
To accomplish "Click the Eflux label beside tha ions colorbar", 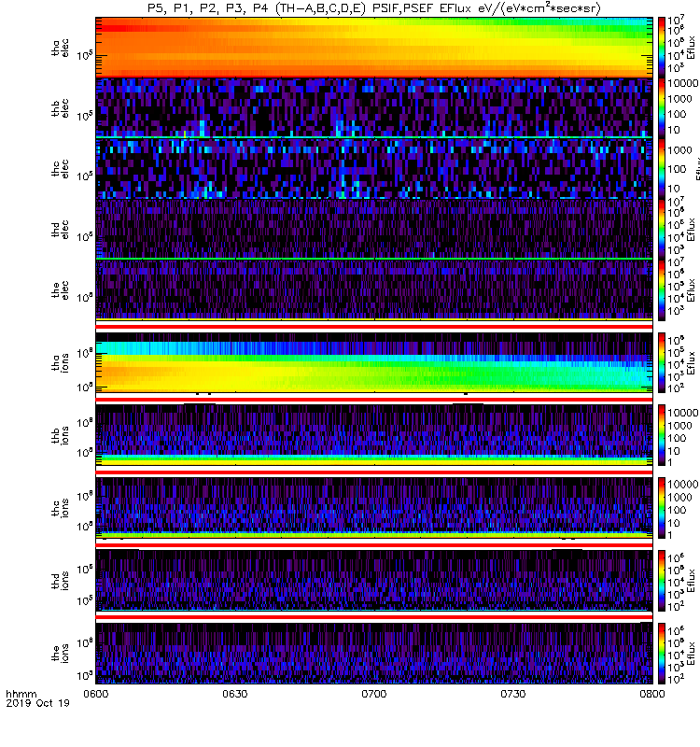I will pos(692,363).
